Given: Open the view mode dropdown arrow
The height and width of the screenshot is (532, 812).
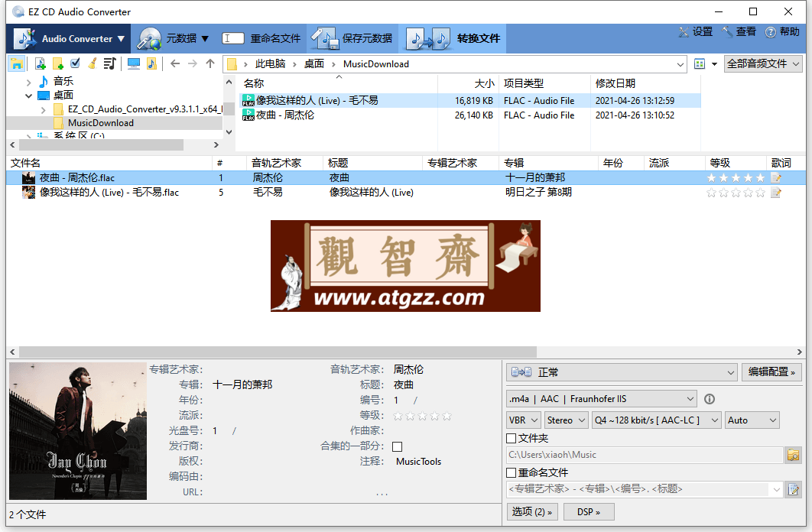Looking at the screenshot, I should 714,64.
